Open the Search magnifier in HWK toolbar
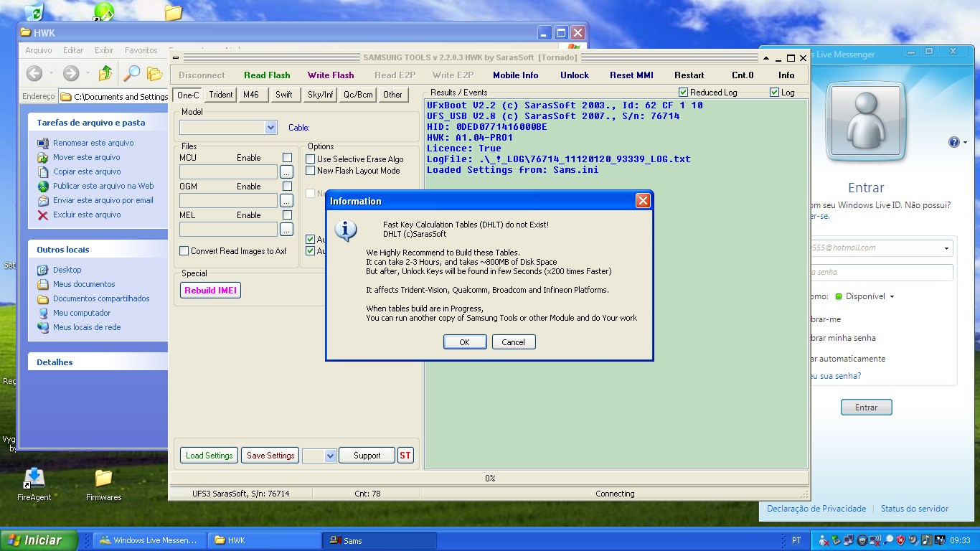 (131, 73)
